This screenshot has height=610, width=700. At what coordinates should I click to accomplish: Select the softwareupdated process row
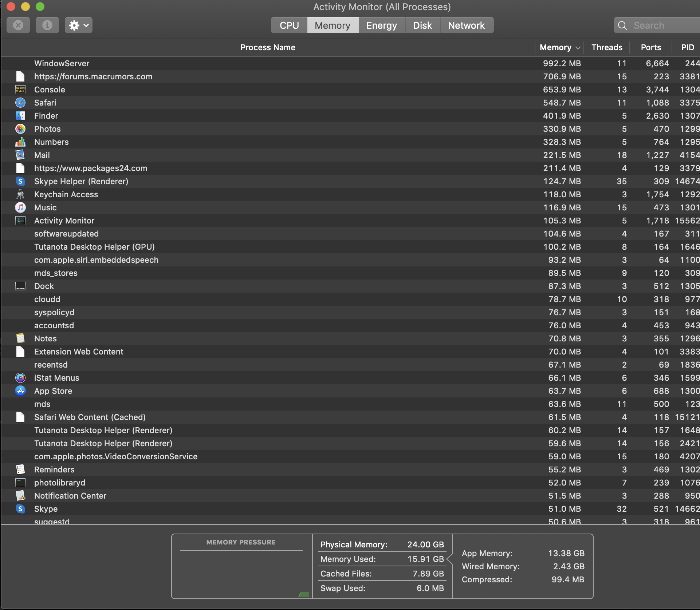[350, 234]
